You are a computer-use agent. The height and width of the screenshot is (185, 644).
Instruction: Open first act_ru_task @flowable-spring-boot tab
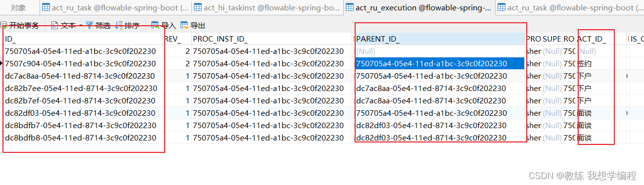click(x=115, y=7)
